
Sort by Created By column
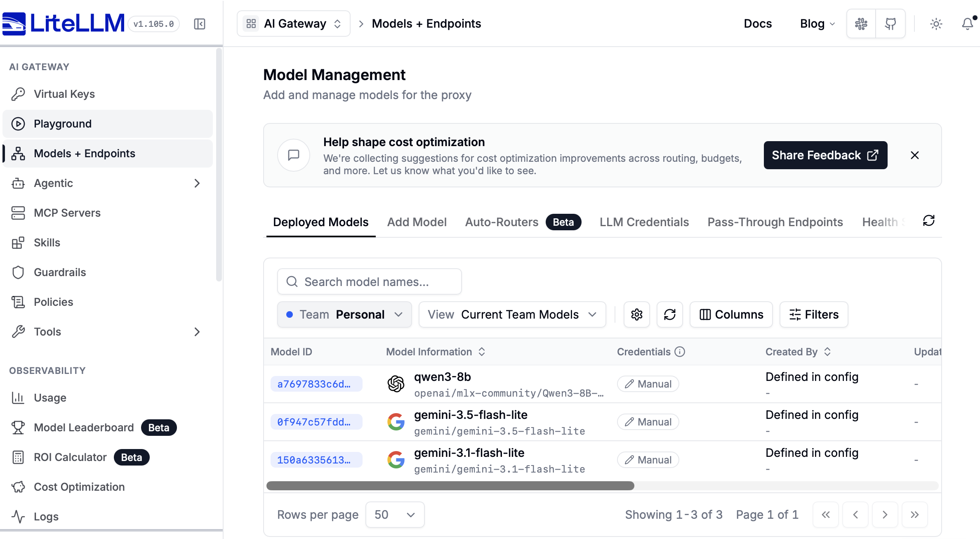click(798, 352)
